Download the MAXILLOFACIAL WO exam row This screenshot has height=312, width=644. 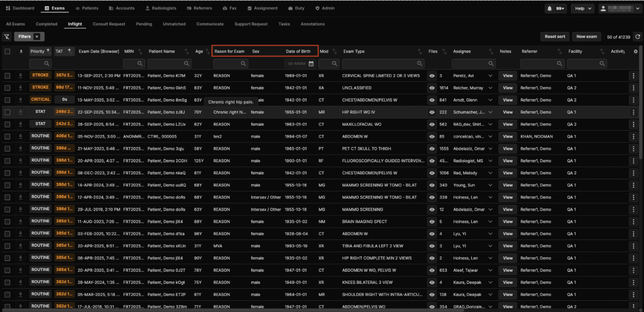click(20, 124)
